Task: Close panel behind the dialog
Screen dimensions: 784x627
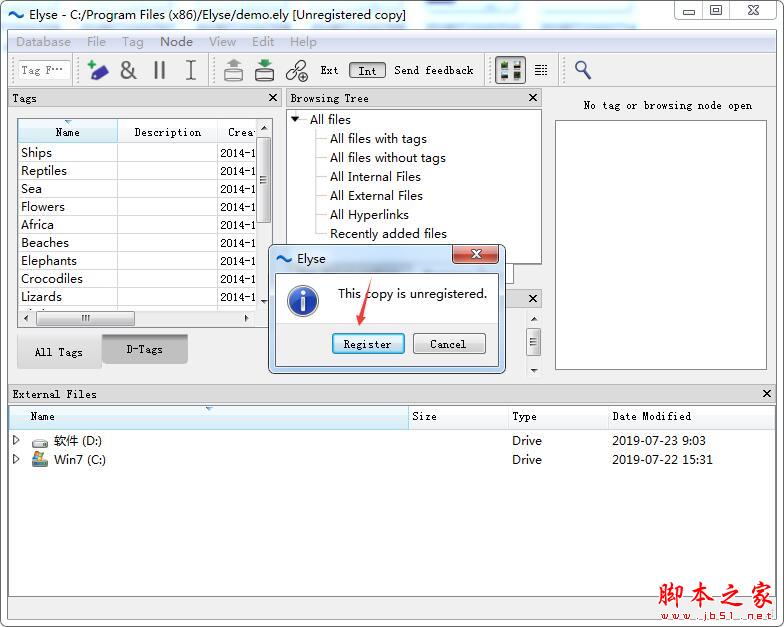Action: [533, 298]
